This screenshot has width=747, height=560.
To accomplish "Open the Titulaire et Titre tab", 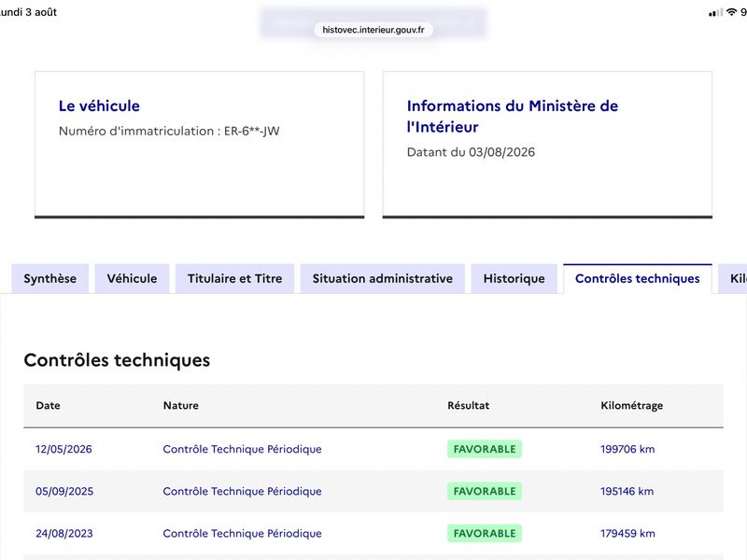I will click(x=235, y=278).
